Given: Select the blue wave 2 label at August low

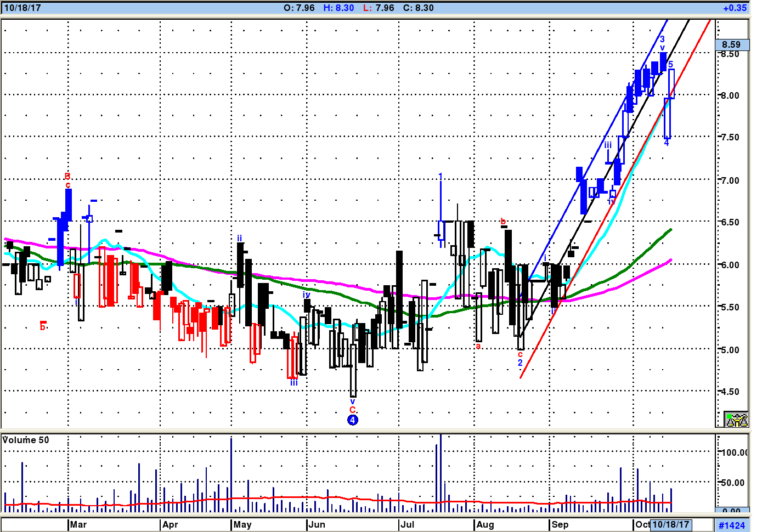Looking at the screenshot, I should coord(520,363).
